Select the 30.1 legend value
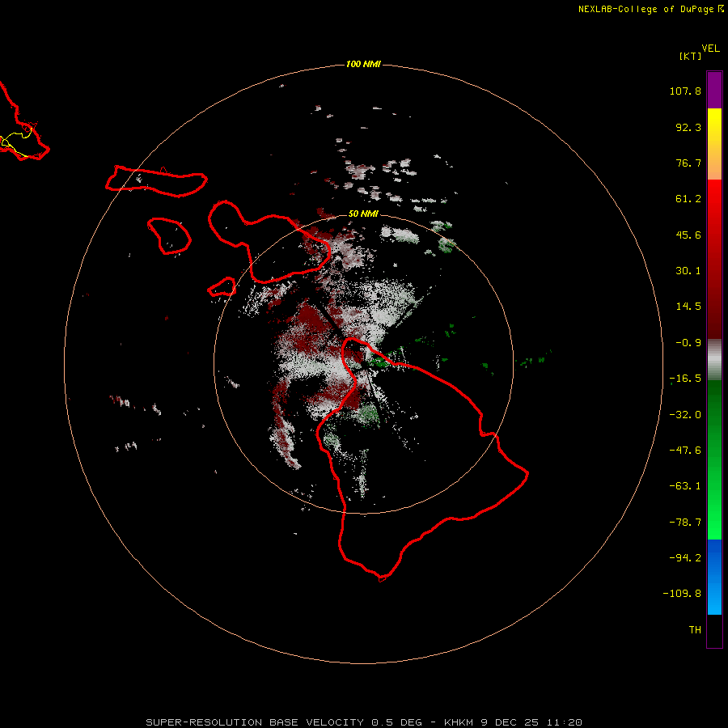 pos(688,271)
